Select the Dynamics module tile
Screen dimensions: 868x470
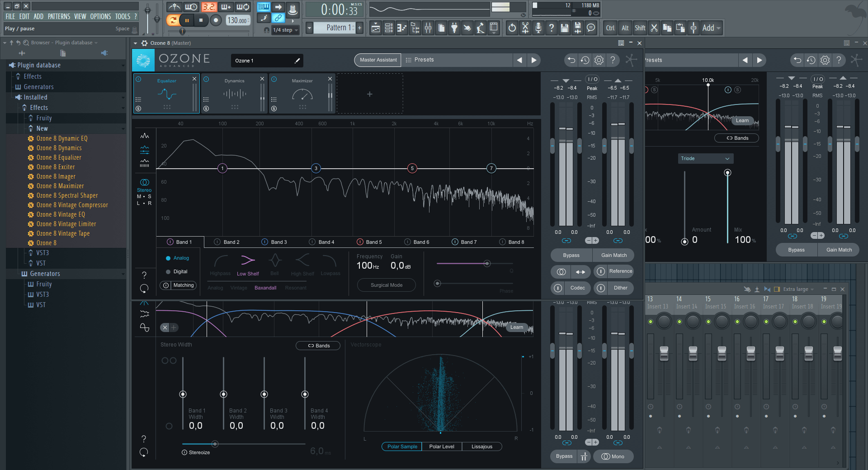234,94
